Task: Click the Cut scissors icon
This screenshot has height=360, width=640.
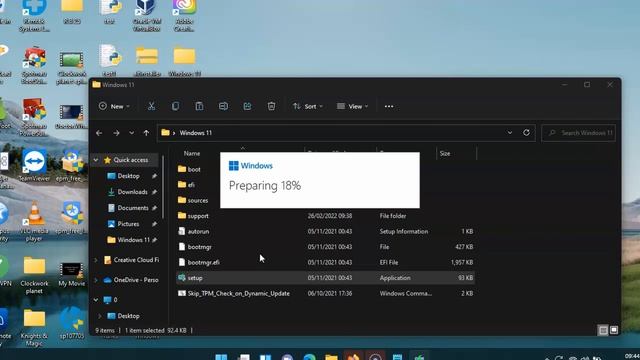Action: pos(151,107)
